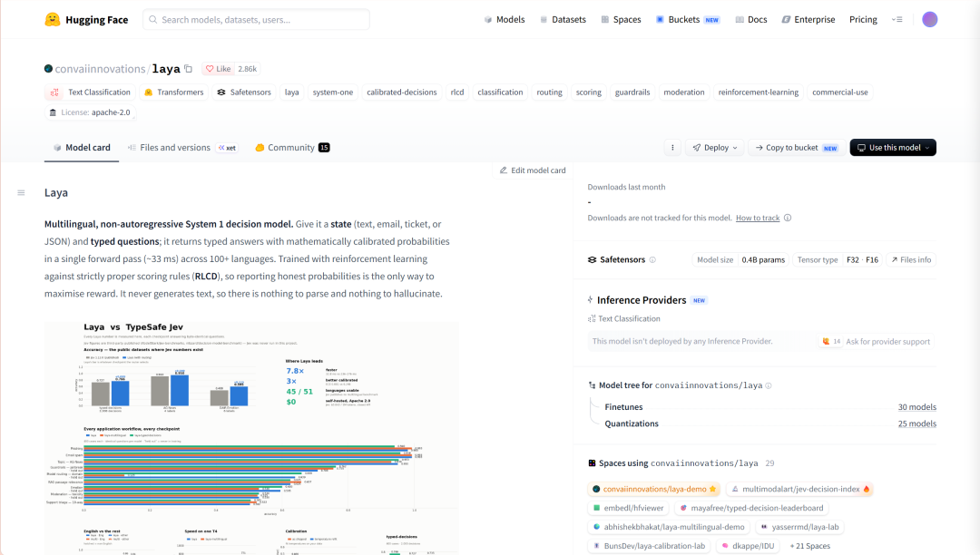Open Spaces in the top navigation
980x555 pixels.
tap(621, 19)
